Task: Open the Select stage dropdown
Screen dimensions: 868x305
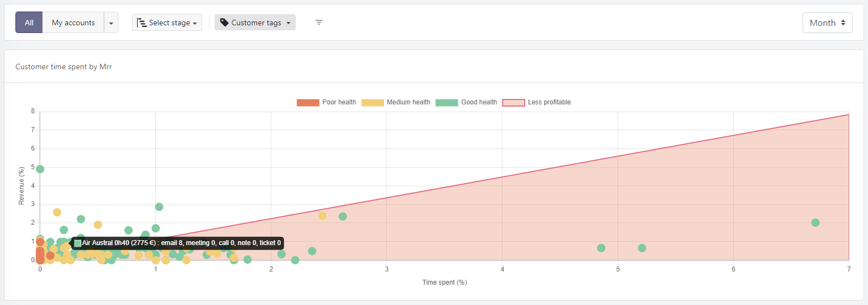Action: pyautogui.click(x=167, y=23)
